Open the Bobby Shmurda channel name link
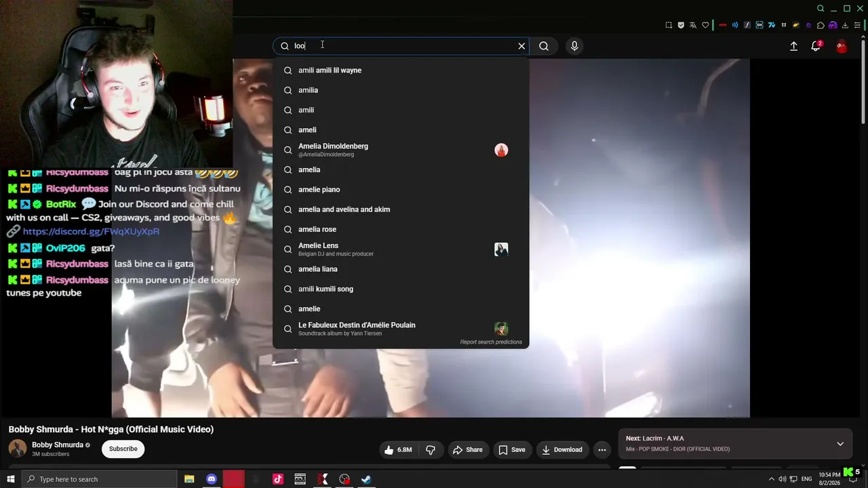This screenshot has height=488, width=868. coord(58,445)
